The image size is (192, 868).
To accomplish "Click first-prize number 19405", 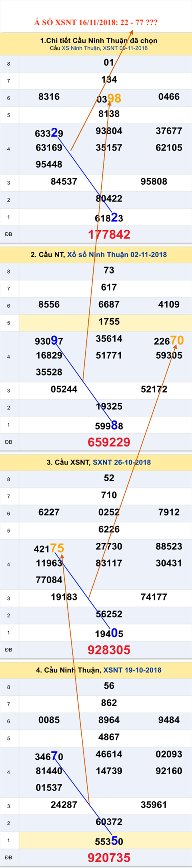I will pyautogui.click(x=109, y=633).
